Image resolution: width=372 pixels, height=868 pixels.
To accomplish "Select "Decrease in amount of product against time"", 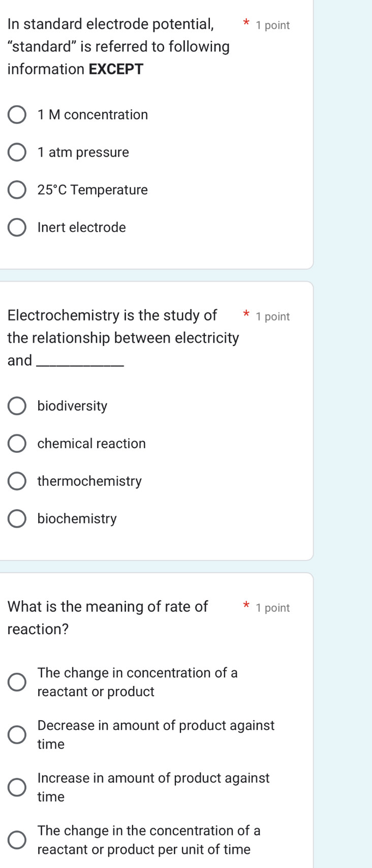I will pos(17,735).
